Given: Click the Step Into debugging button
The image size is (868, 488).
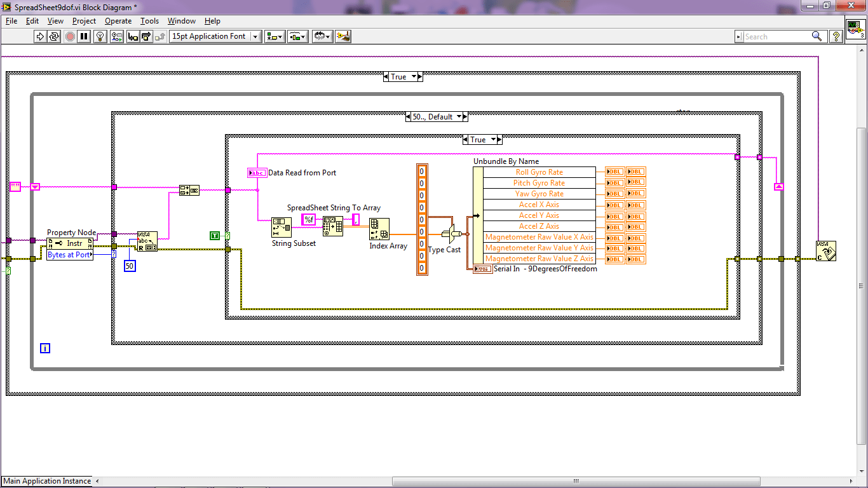Looking at the screenshot, I should point(133,37).
